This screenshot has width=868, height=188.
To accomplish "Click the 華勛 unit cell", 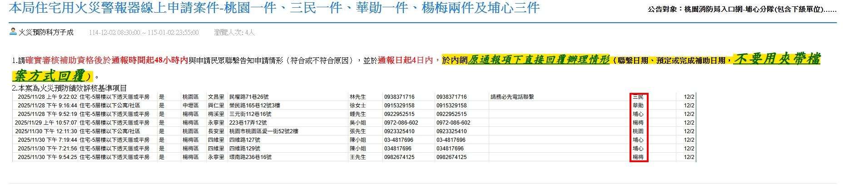I will tap(638, 106).
